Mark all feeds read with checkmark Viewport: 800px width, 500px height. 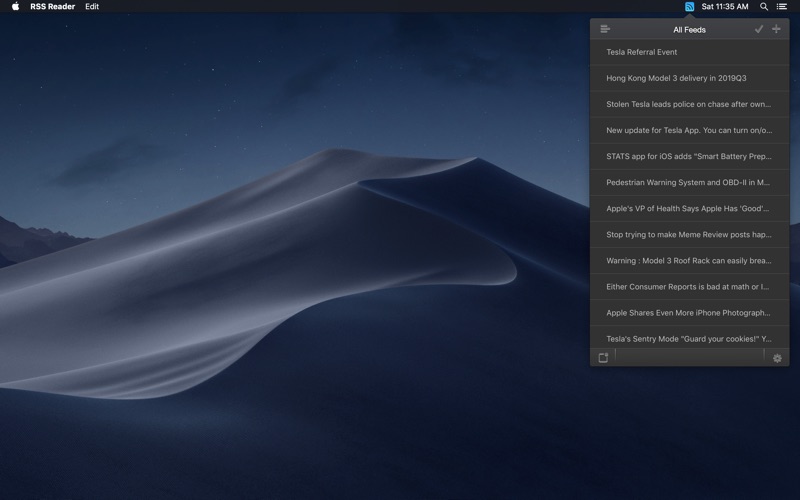click(x=759, y=29)
